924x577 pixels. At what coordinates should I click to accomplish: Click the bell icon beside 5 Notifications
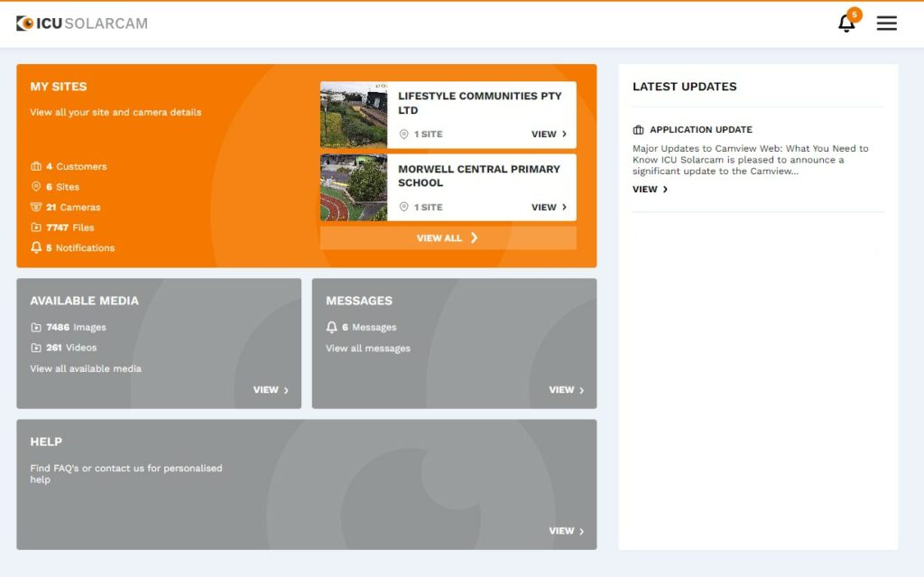(x=36, y=247)
